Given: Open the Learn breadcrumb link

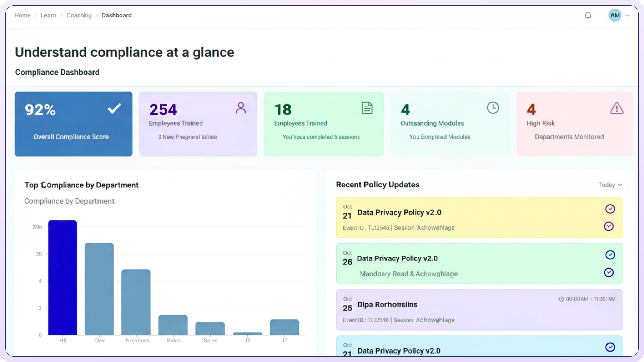Looking at the screenshot, I should point(48,15).
